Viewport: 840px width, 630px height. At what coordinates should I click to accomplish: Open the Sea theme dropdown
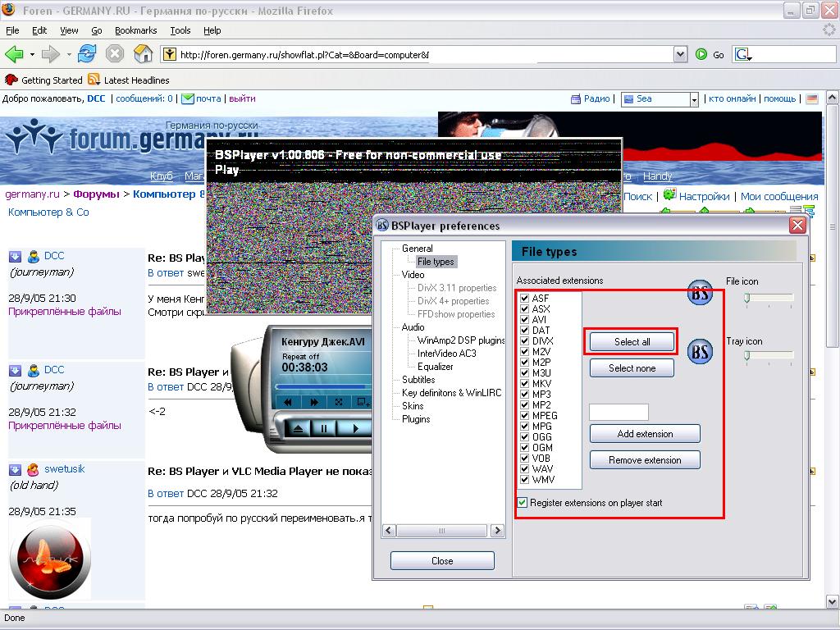[694, 99]
